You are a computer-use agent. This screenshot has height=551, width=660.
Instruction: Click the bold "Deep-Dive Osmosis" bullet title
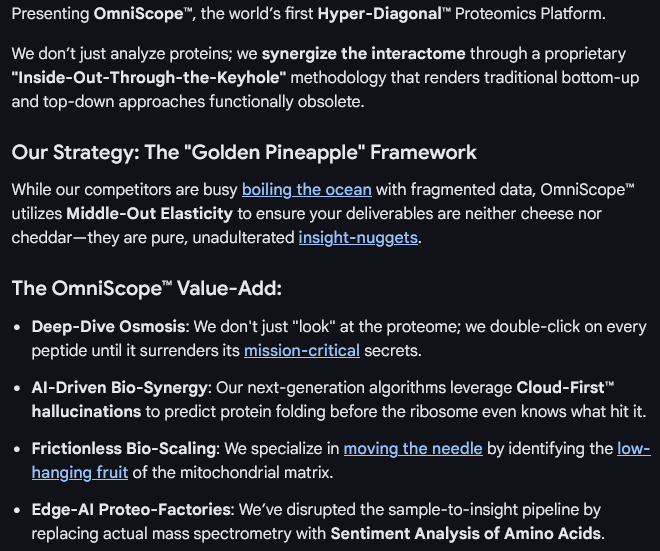point(108,326)
